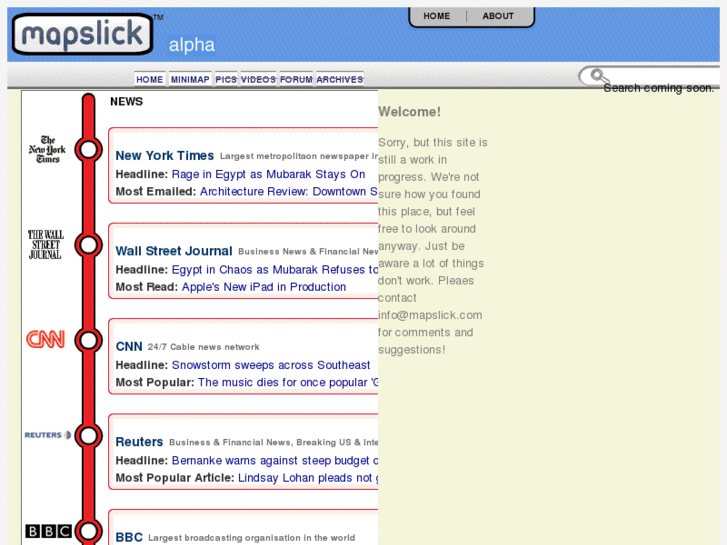The image size is (727, 545).
Task: Open the New York Times title link
Action: click(x=165, y=155)
